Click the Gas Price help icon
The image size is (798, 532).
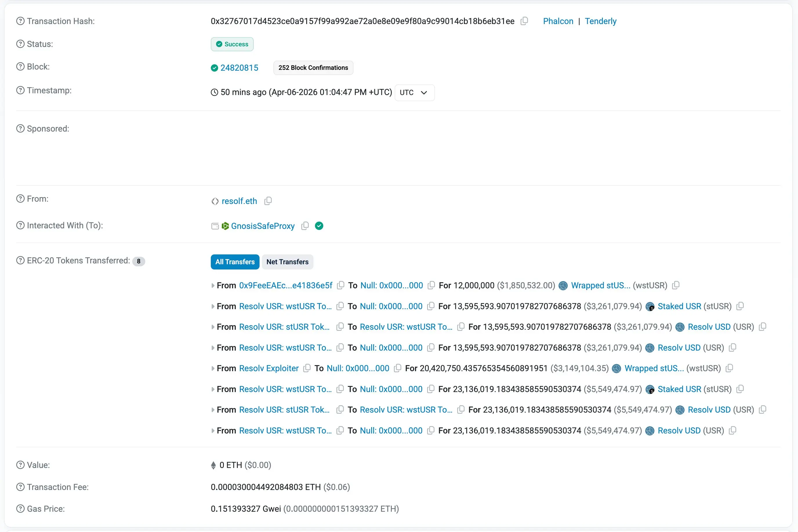tap(20, 509)
